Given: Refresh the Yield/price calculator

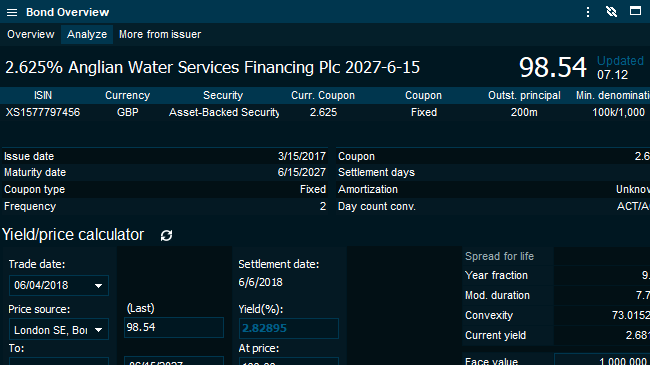Looking at the screenshot, I should [166, 235].
